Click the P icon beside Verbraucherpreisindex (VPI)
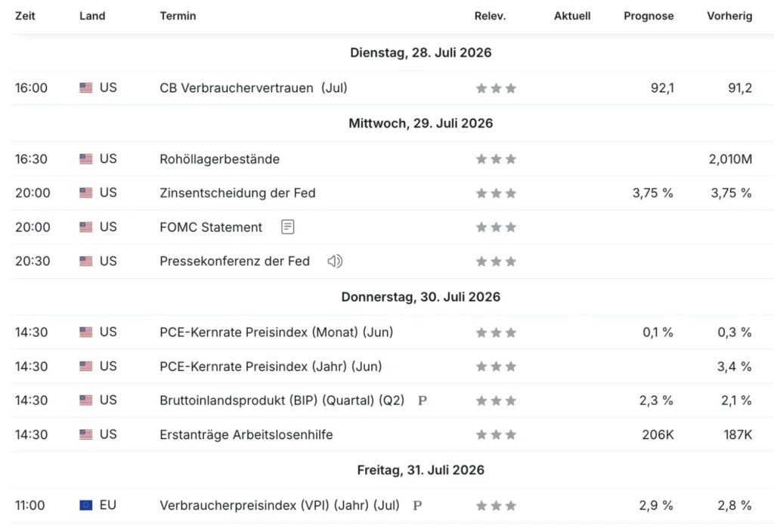Image resolution: width=774 pixels, height=532 pixels. [417, 506]
